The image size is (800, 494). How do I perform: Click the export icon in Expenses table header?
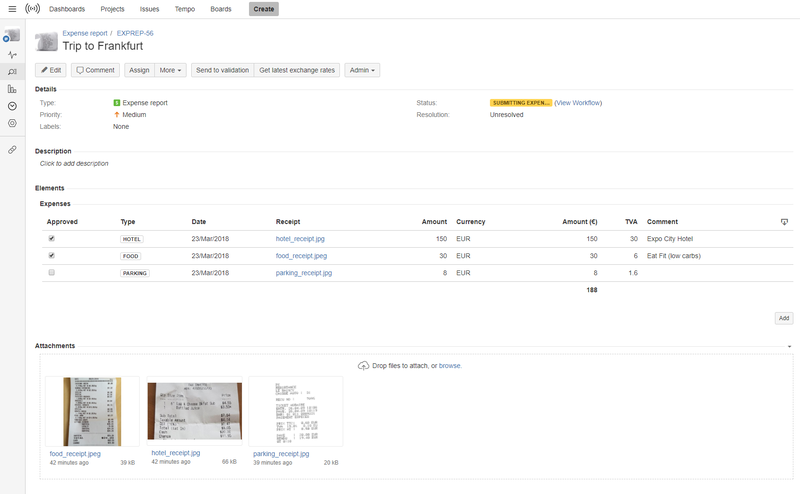coord(784,221)
